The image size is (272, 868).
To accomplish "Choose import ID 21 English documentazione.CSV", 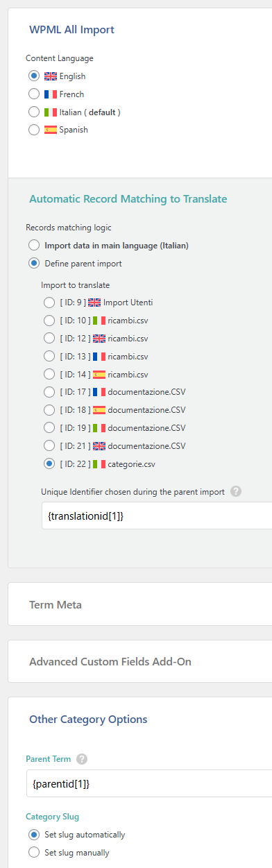I will (x=49, y=445).
